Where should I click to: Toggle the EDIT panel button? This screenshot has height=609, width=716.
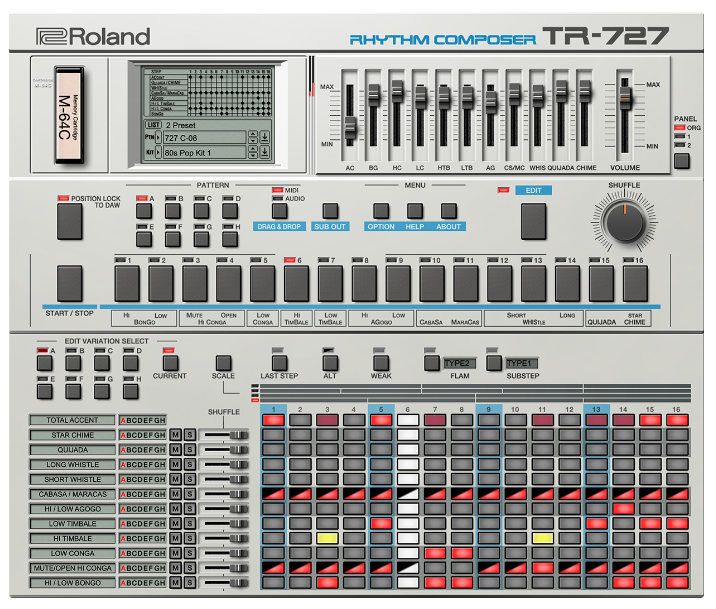coord(533,221)
